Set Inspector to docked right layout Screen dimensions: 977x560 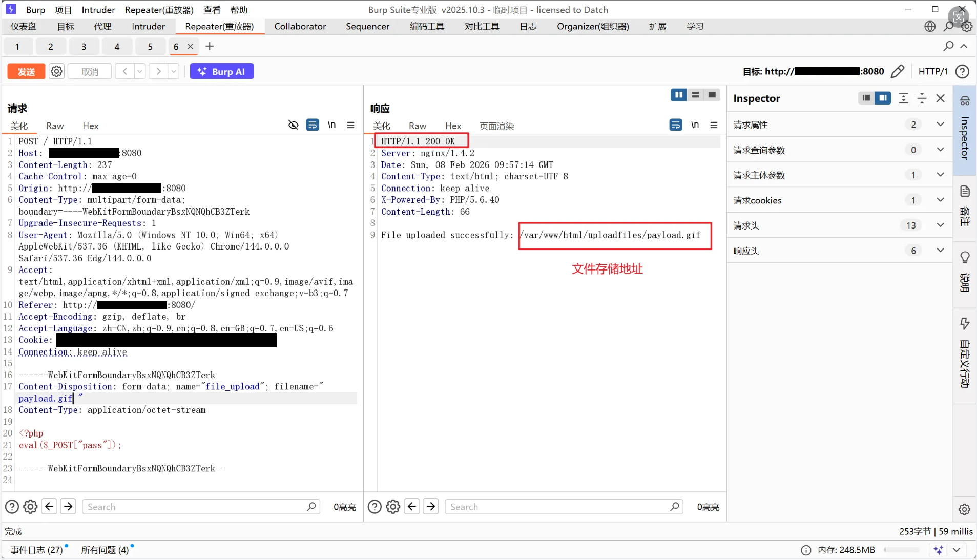pyautogui.click(x=883, y=98)
